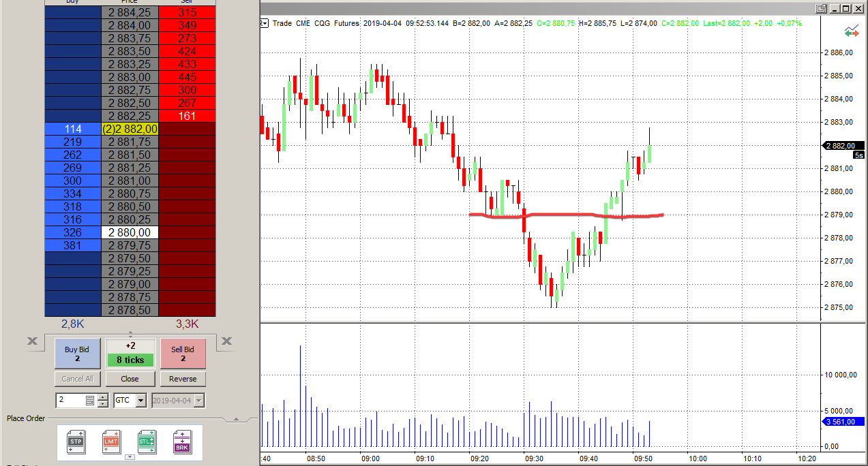Click the 114 bid size cell
The image size is (868, 466).
point(72,129)
